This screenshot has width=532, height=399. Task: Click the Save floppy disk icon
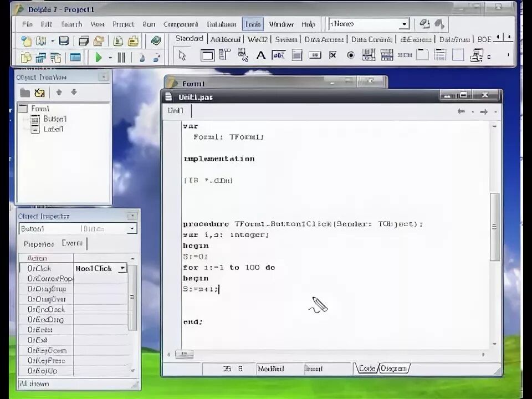[64, 41]
